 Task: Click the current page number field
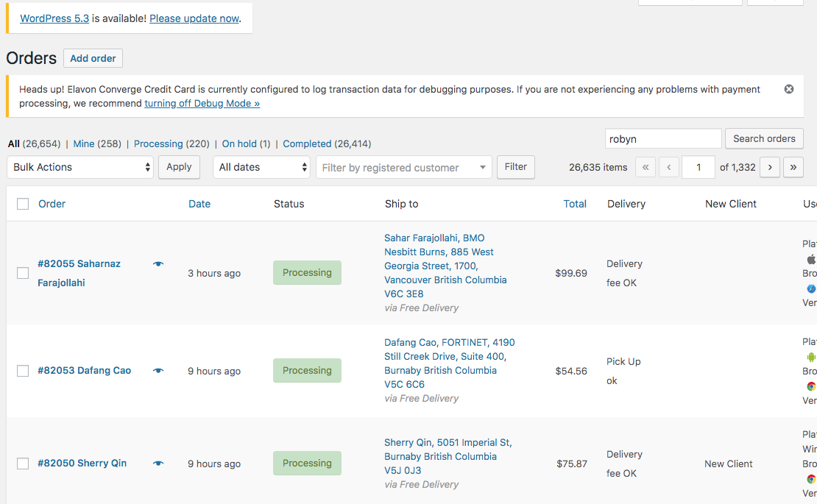click(698, 167)
